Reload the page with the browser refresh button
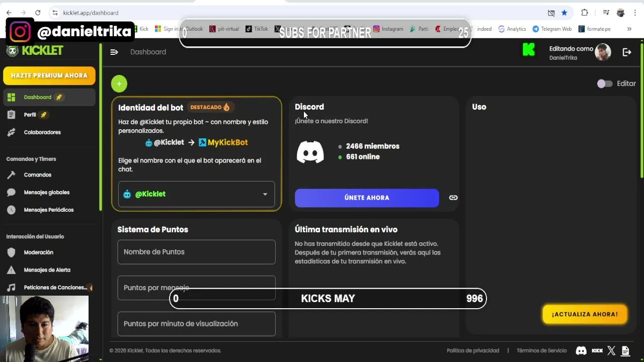This screenshot has height=362, width=644. click(x=38, y=13)
